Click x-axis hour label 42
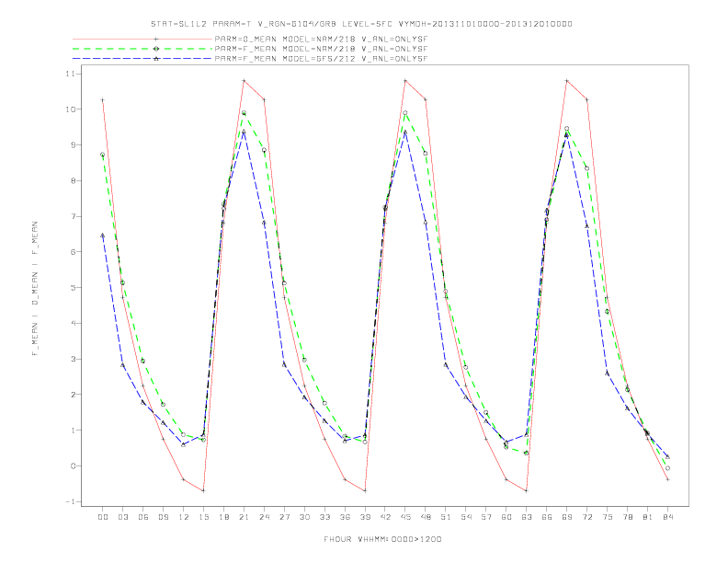Screen dimensions: 728x563 [x=385, y=517]
